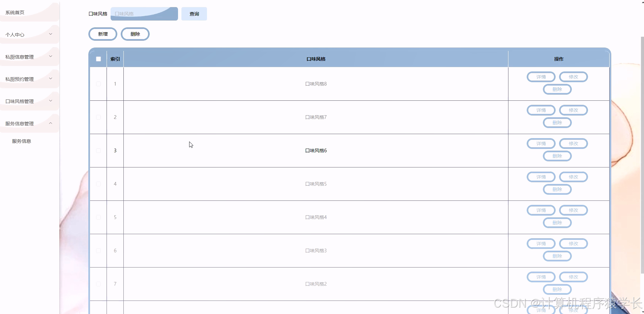Click 修改 for 口味风格6
Screen dimensions: 644x314
coord(574,144)
